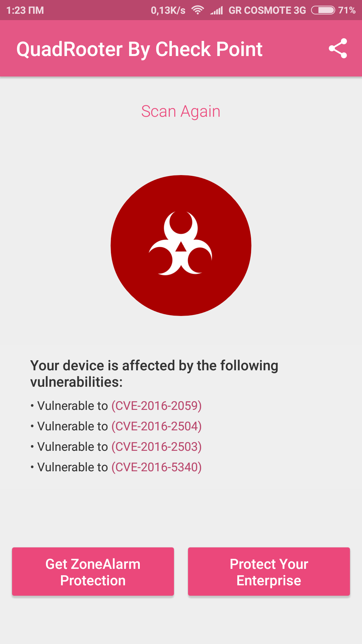Tap the battery indicator icon
Viewport: 362px width, 644px height.
click(x=323, y=10)
